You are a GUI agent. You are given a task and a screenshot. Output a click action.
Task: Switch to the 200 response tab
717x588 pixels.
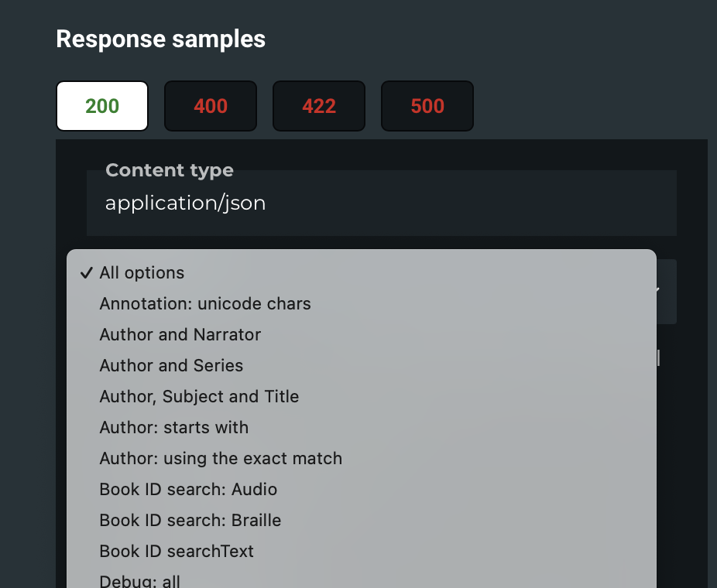[101, 106]
